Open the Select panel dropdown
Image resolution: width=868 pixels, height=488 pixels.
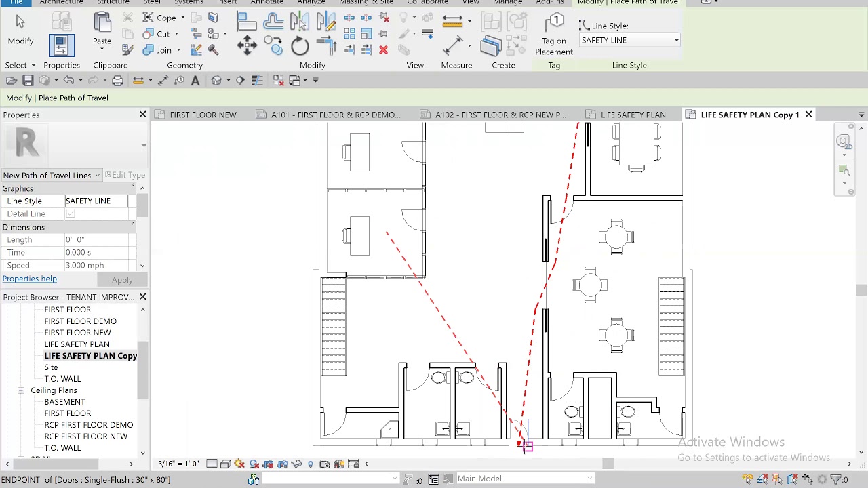20,65
